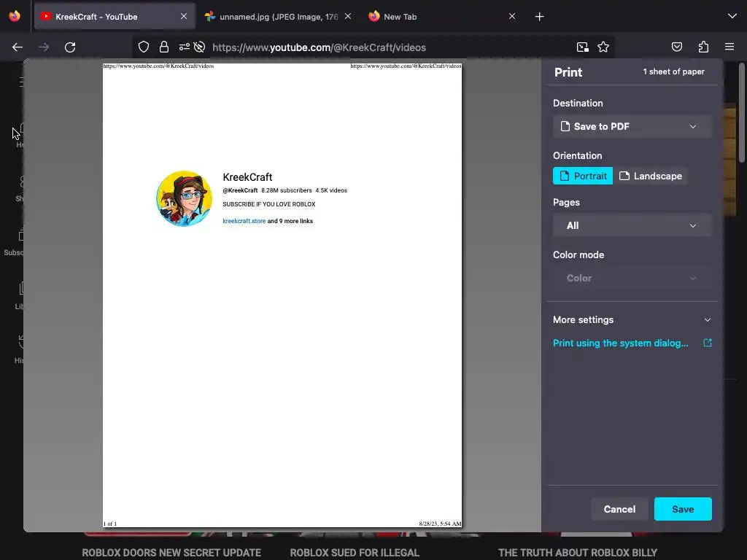This screenshot has height=560, width=747.
Task: Close the KreekCraft - YouTube tab
Action: point(184,16)
